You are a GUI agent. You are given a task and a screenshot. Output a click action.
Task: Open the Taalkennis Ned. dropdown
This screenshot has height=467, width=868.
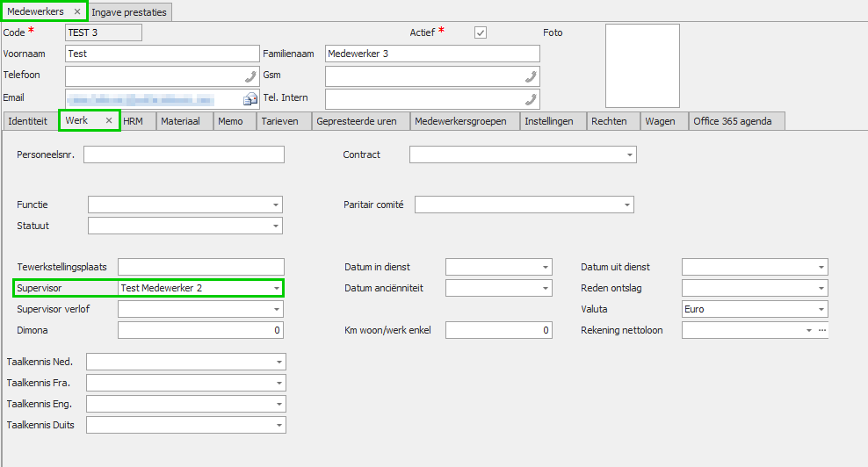click(x=279, y=362)
